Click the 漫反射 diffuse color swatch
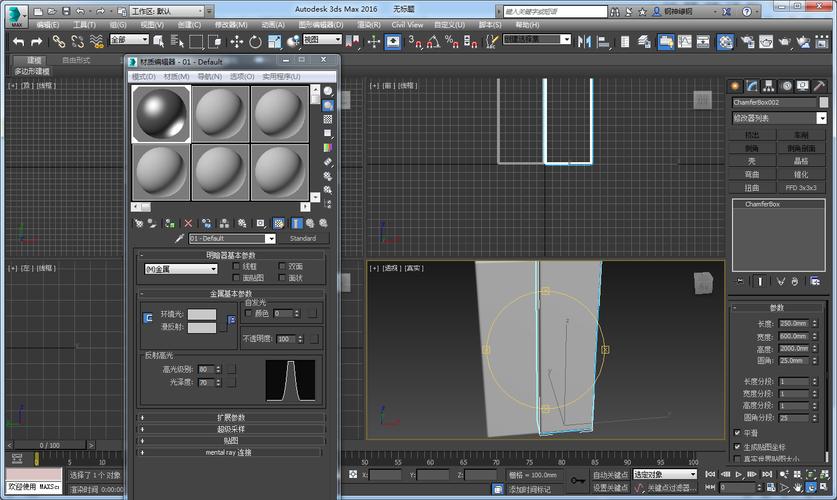Viewport: 837px width, 500px height. point(202,328)
